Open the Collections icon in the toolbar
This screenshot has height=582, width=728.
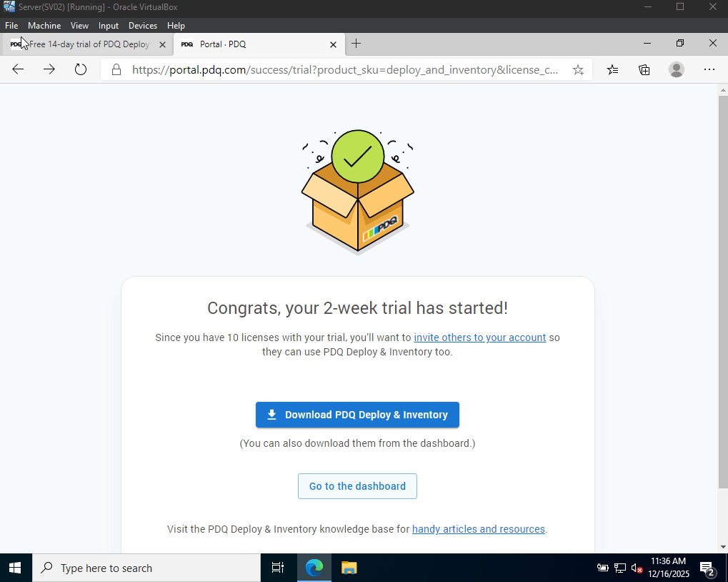644,70
